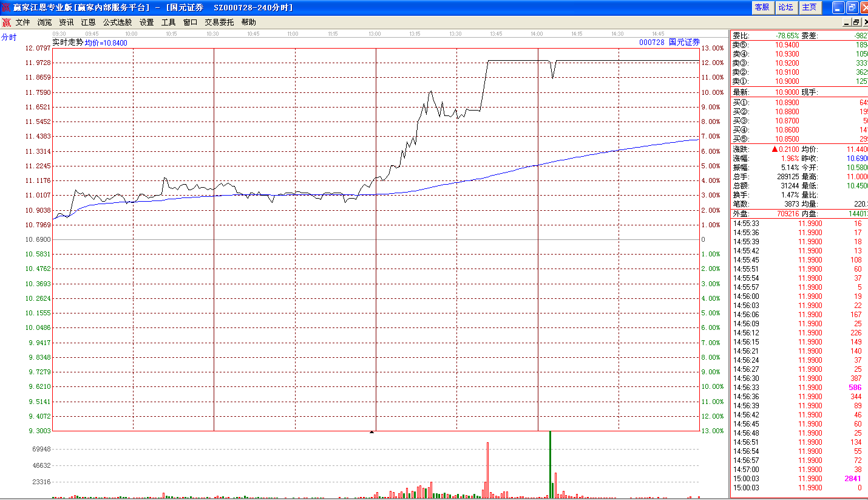
Task: Click the 最新 10.9000 latest price
Action: [787, 92]
